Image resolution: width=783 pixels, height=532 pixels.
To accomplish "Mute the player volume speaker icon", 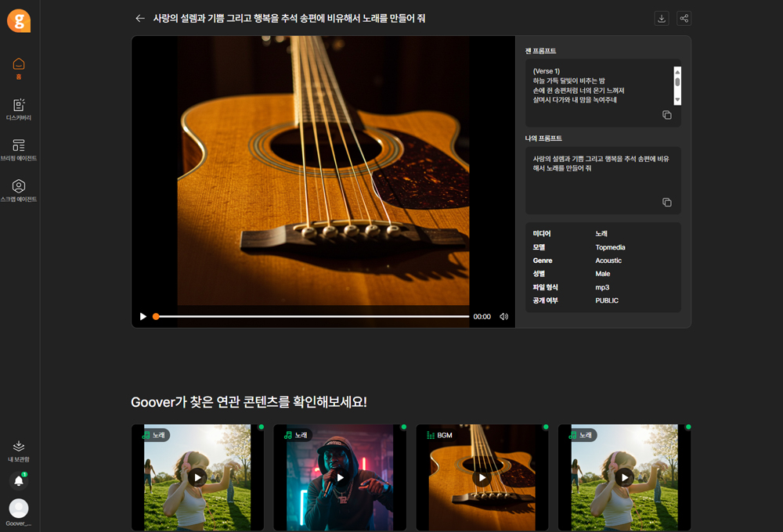I will (503, 317).
